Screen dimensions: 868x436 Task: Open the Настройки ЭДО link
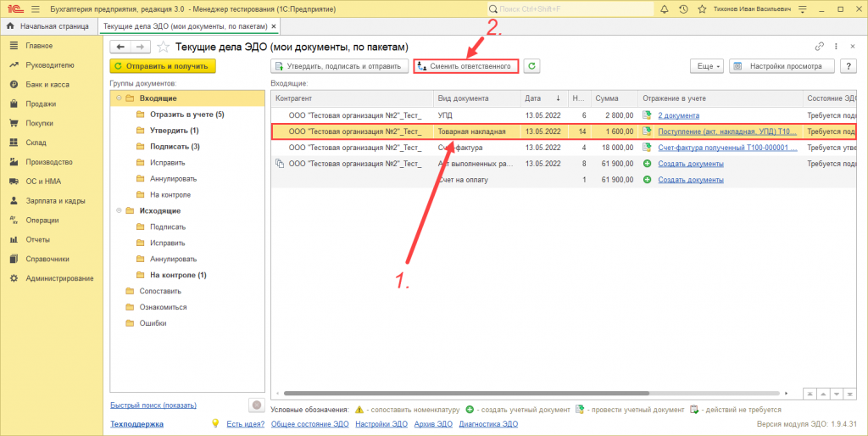click(x=381, y=424)
